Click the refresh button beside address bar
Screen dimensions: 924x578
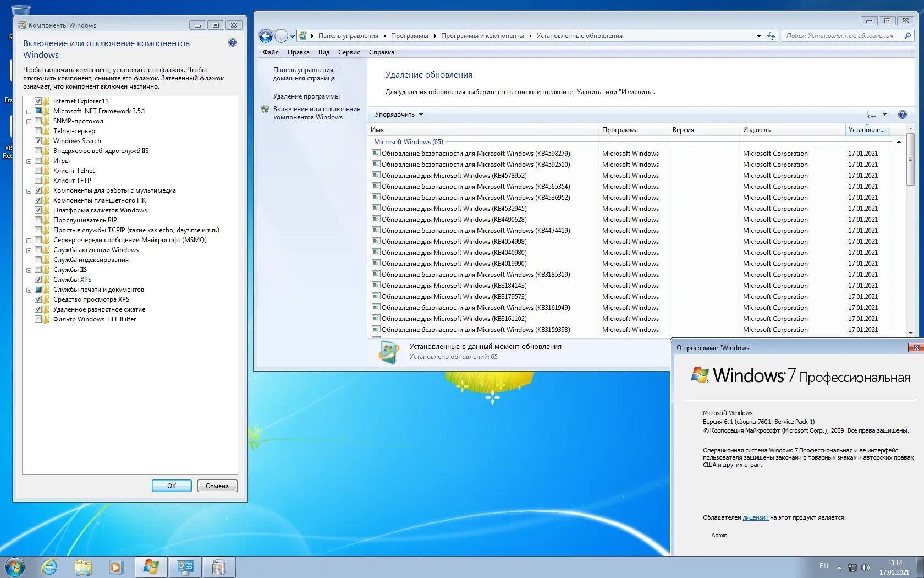771,36
